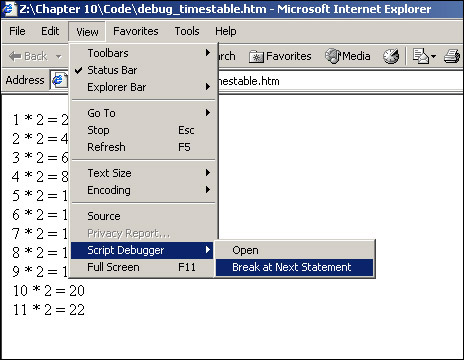464x360 pixels.
Task: Click the Back arrow toolbar icon
Action: [15, 56]
